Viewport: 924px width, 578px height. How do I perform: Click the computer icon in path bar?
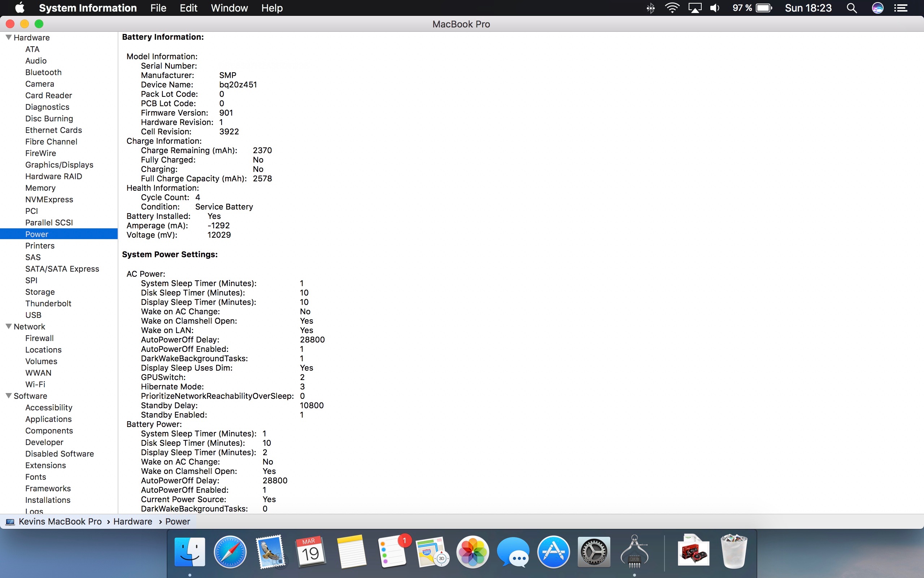pyautogui.click(x=10, y=522)
